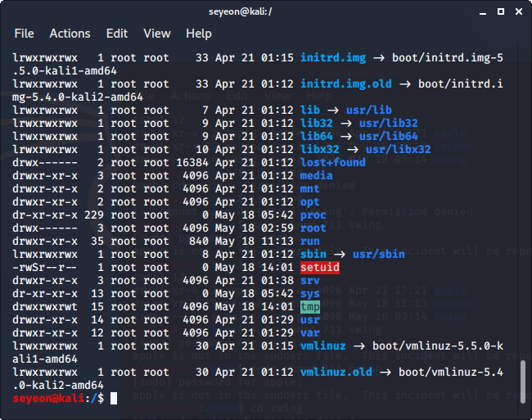Click the run directory name
Viewport: 532px width, 420px height.
309,242
